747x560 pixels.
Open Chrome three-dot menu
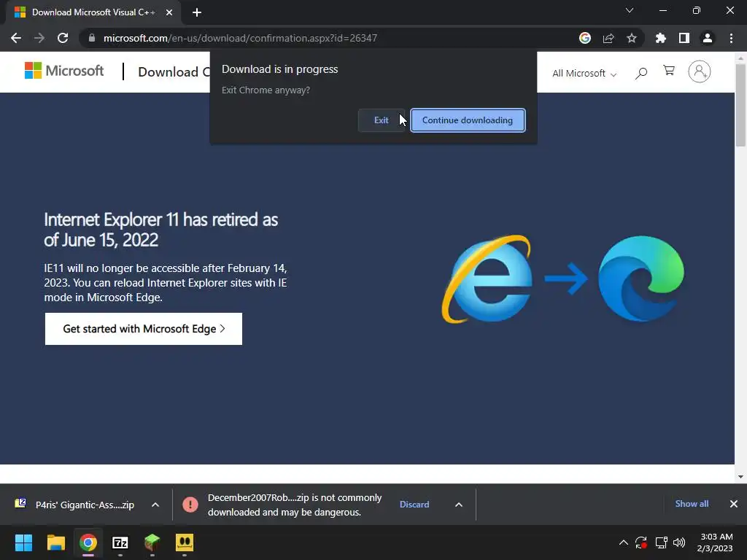731,38
